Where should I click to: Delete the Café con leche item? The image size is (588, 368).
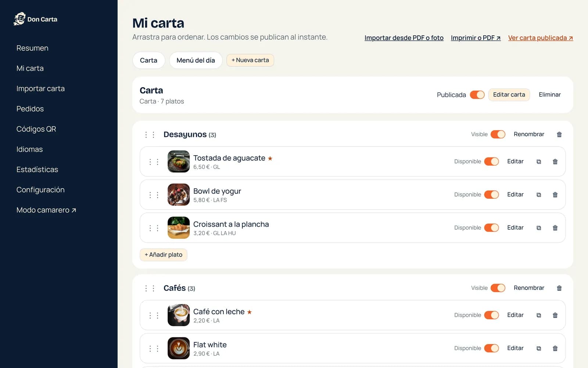pos(555,315)
